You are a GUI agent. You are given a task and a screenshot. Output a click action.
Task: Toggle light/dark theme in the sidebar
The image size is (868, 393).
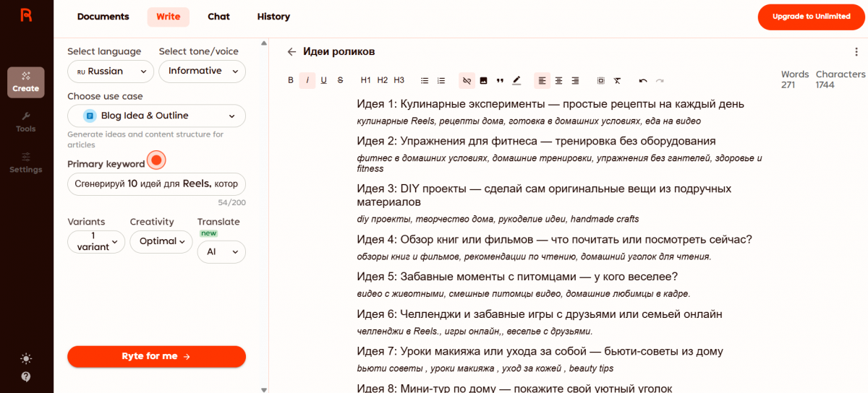(x=26, y=358)
